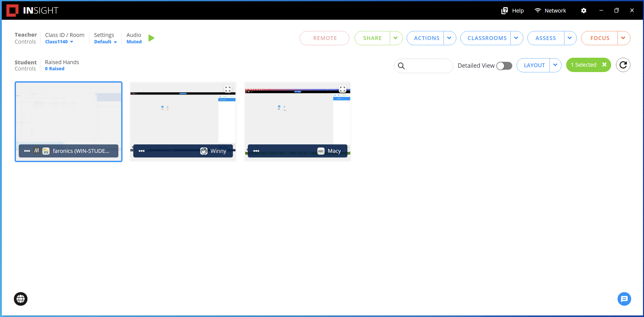Expand the SHARE dropdown arrow

pyautogui.click(x=396, y=38)
